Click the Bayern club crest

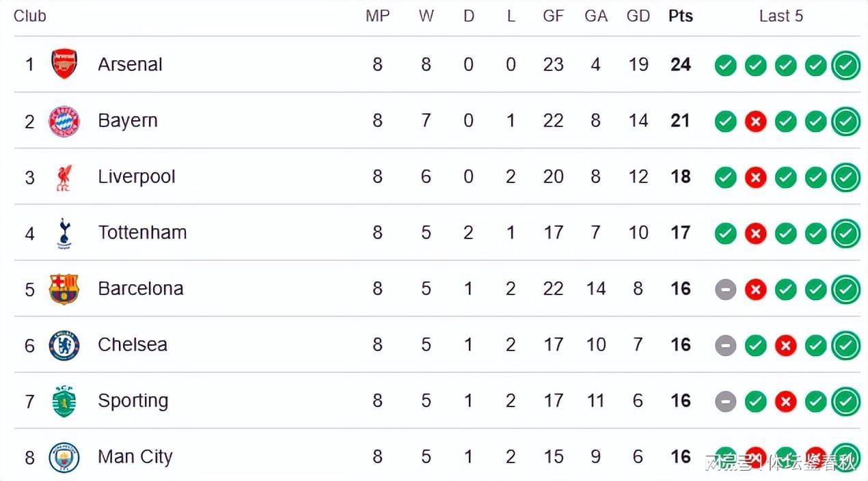click(x=64, y=121)
